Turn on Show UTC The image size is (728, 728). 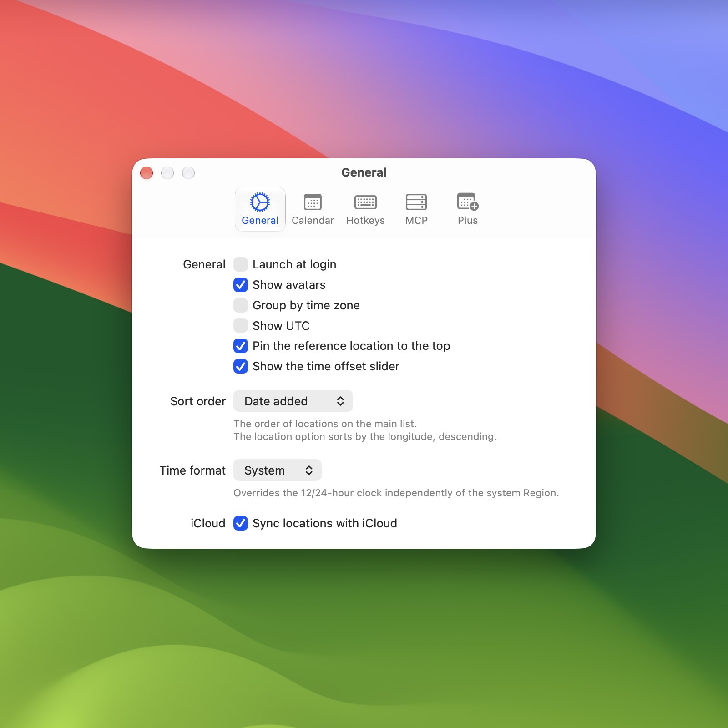[x=241, y=326]
